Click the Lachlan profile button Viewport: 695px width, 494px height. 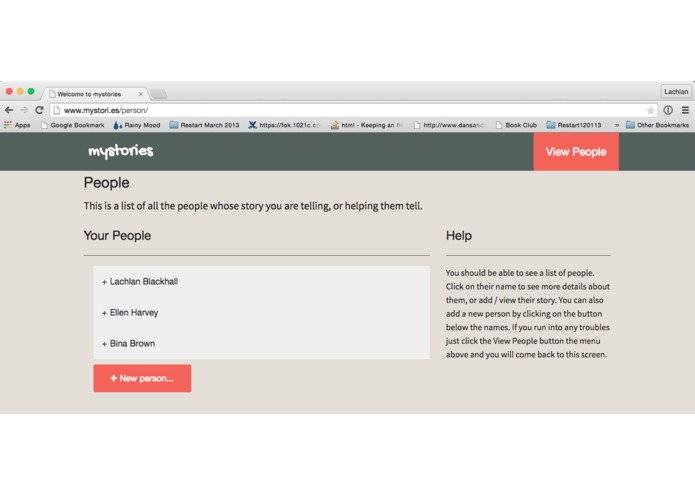(x=676, y=91)
